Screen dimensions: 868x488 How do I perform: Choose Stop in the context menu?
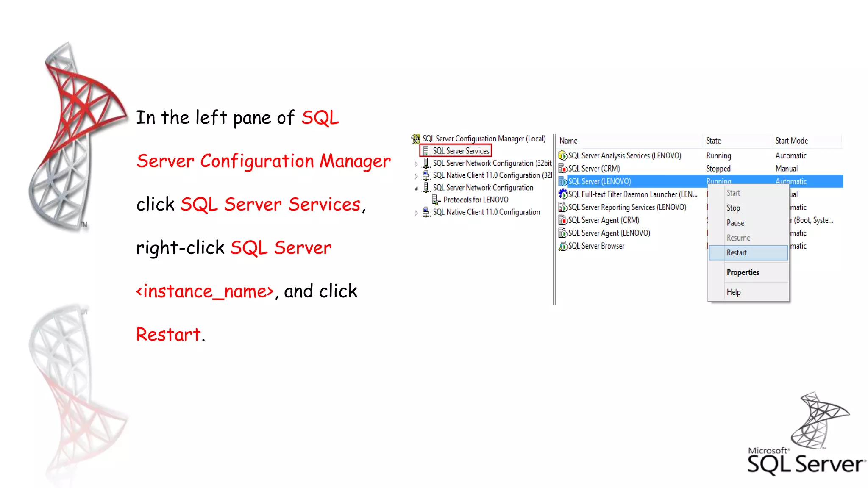(x=748, y=208)
